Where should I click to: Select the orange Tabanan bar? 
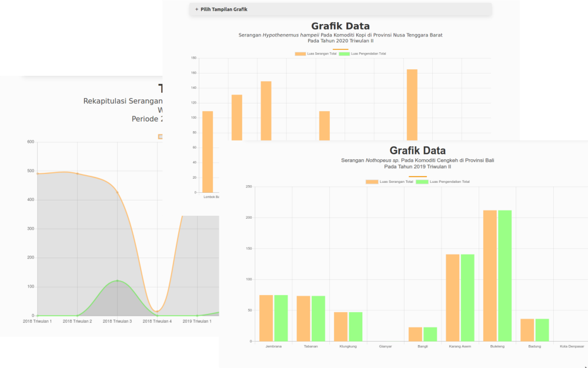click(303, 318)
